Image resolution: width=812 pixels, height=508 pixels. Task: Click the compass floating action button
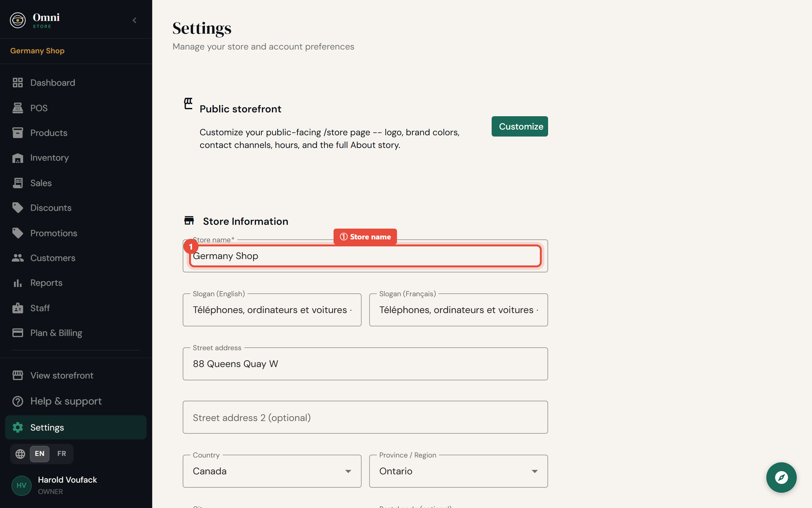(x=781, y=478)
